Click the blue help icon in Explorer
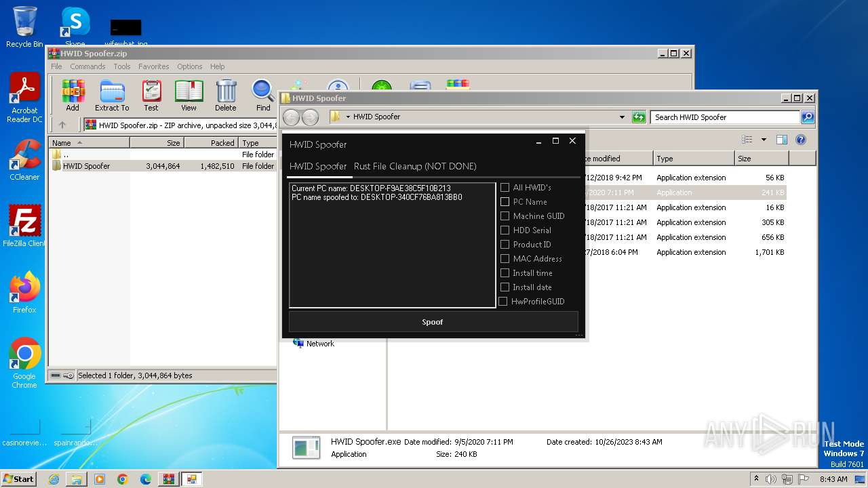Screen dimensions: 868x488 click(x=801, y=140)
